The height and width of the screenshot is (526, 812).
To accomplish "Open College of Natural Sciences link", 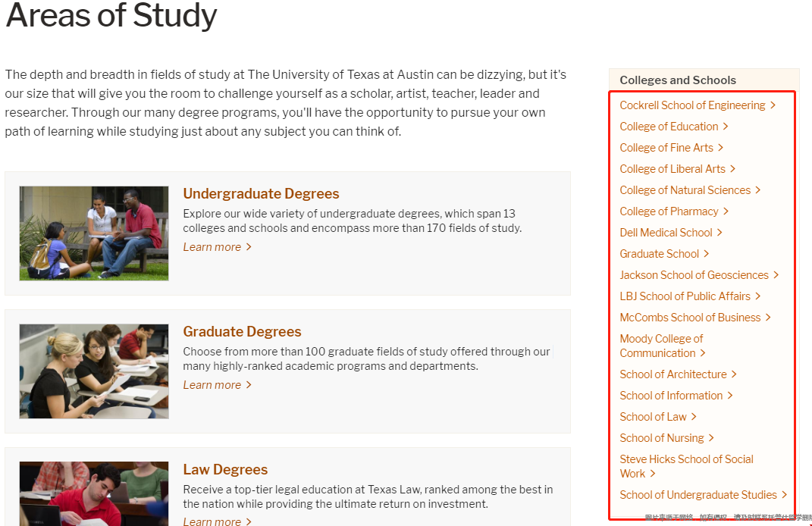I will click(x=690, y=190).
